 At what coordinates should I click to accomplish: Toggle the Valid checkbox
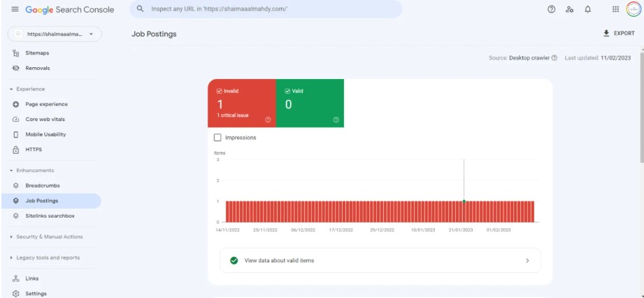click(287, 91)
